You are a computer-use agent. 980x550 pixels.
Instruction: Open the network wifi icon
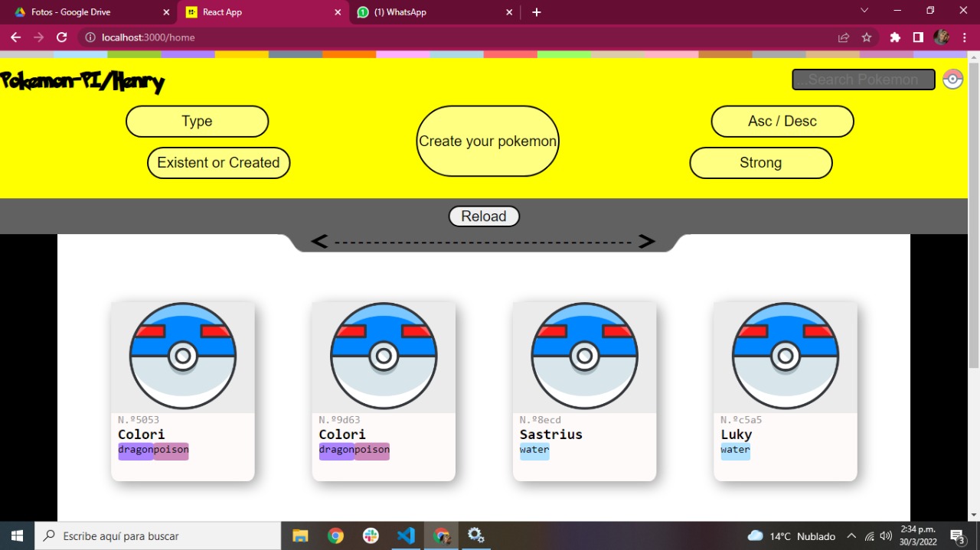point(869,536)
